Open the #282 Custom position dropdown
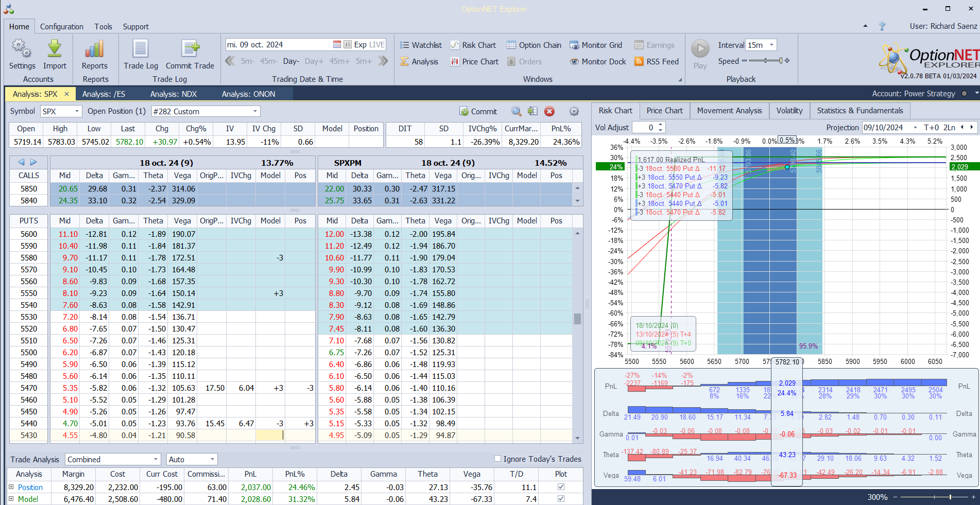Viewport: 980px width, 505px height. click(255, 111)
